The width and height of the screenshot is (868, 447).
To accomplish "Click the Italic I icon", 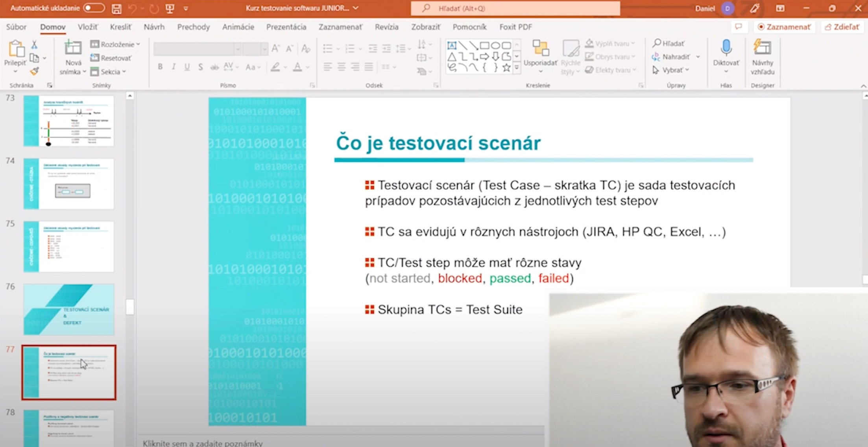I will (x=174, y=67).
